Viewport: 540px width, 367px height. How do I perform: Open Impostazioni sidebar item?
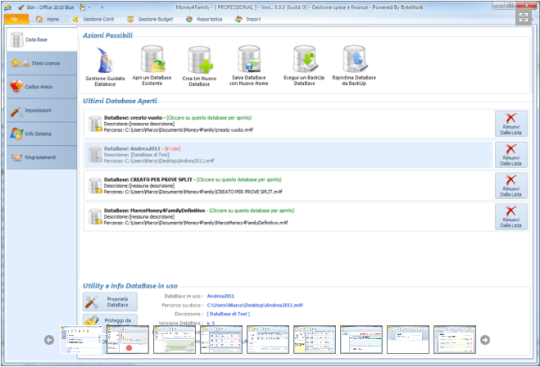point(42,110)
